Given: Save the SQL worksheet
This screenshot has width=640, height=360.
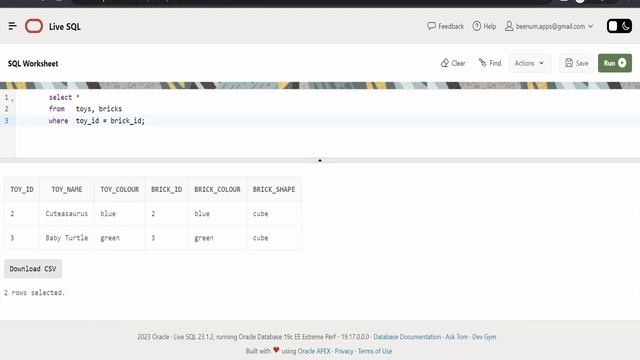Looking at the screenshot, I should (x=576, y=63).
